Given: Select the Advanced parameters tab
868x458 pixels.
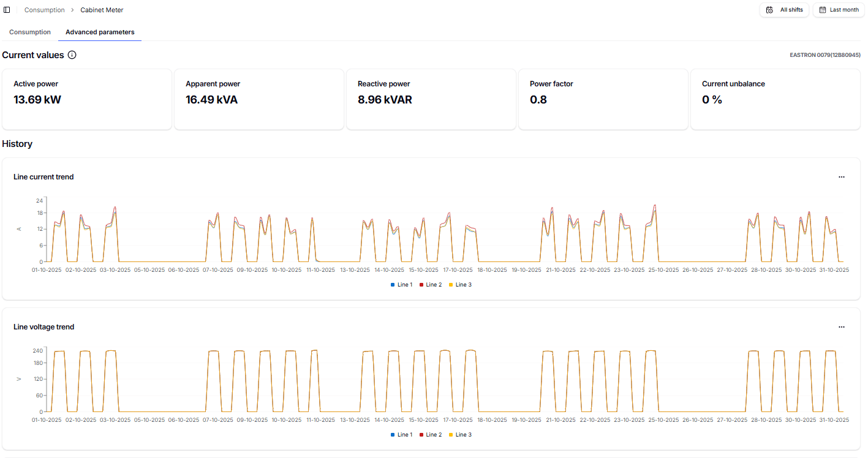Looking at the screenshot, I should tap(100, 32).
